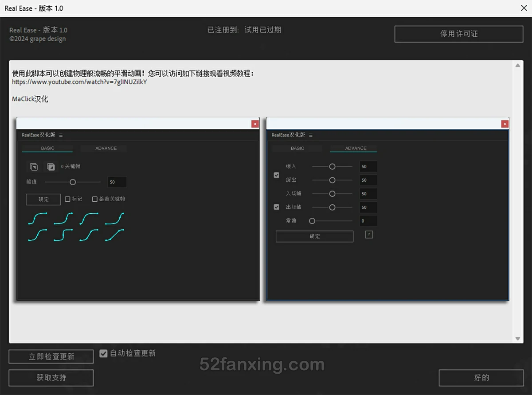Click the ©2024 grape design text

[x=38, y=39]
